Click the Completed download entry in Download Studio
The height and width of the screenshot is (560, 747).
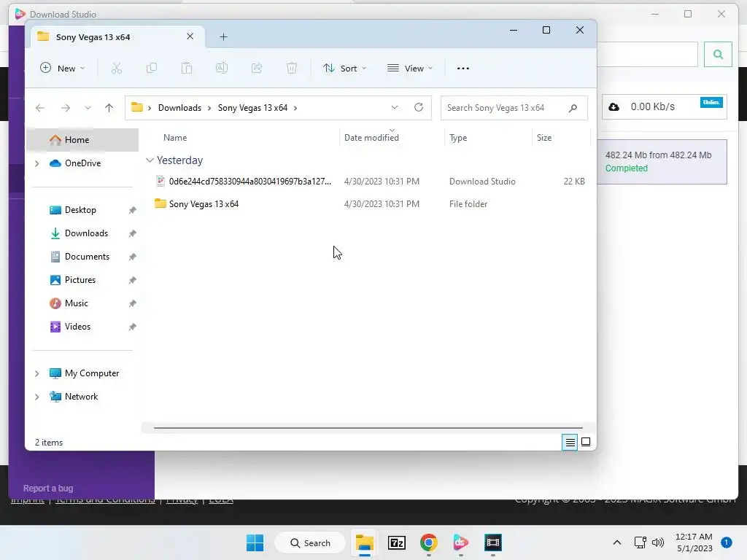click(x=662, y=162)
